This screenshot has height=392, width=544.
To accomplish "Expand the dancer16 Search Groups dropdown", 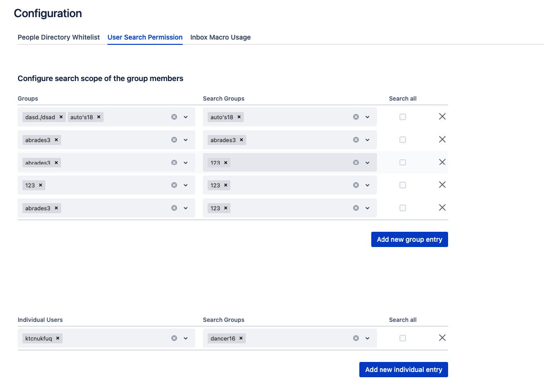I will click(x=367, y=338).
